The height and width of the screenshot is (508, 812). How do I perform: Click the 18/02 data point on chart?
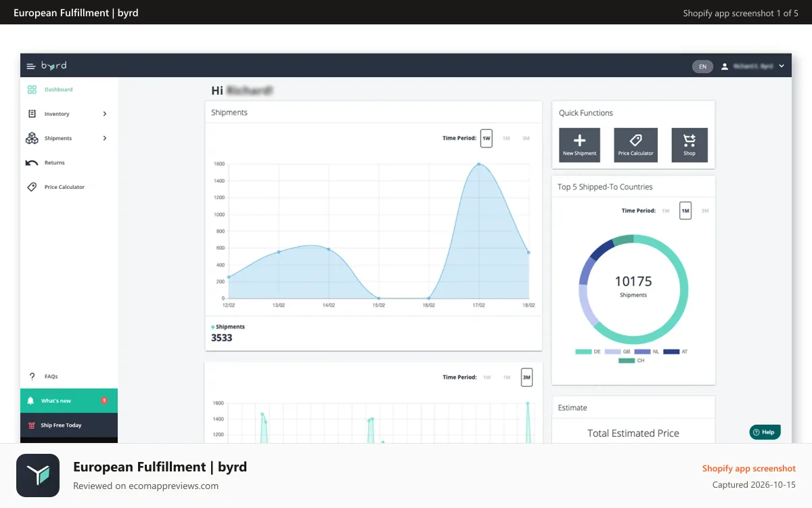click(x=528, y=253)
